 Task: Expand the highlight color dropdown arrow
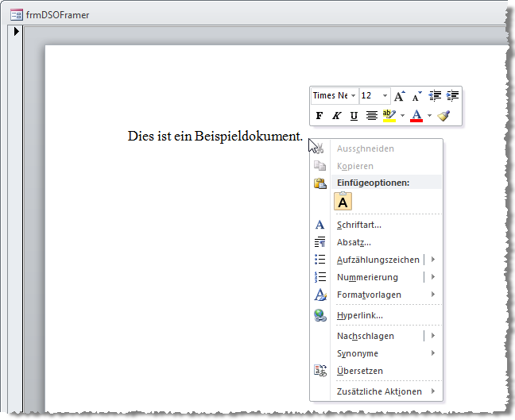coord(402,116)
